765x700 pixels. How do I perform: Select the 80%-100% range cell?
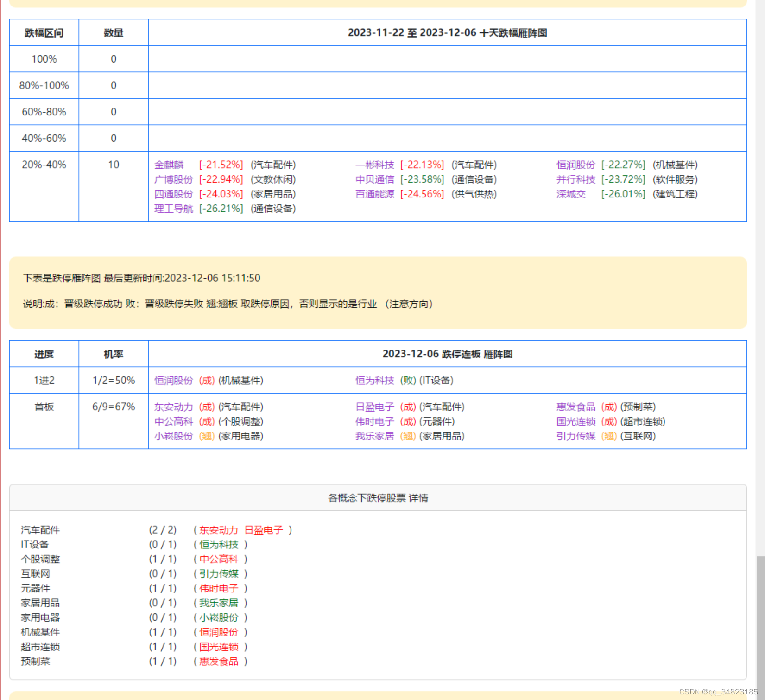44,86
